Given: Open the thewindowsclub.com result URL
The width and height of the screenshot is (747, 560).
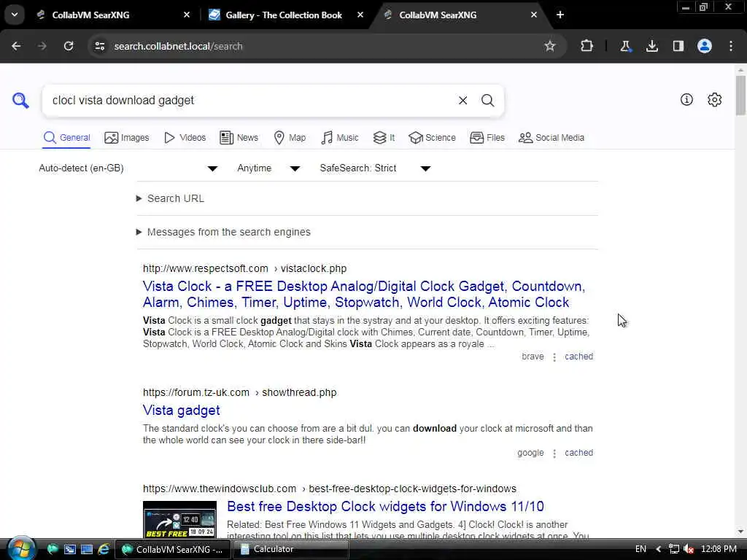Looking at the screenshot, I should pyautogui.click(x=330, y=489).
